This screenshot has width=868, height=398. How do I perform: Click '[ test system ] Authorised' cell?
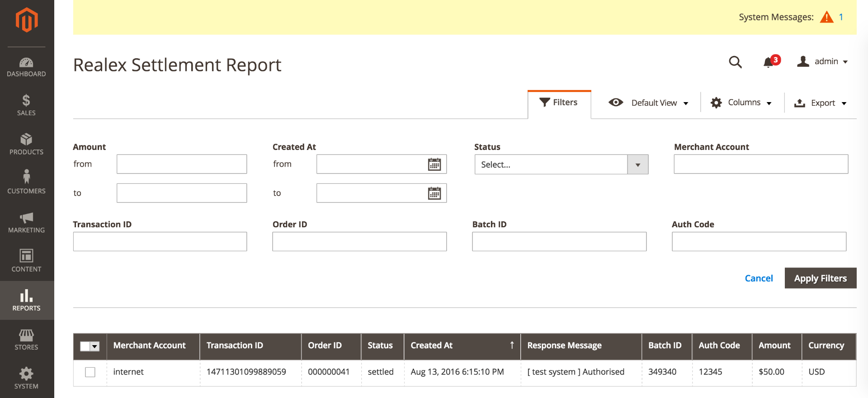pyautogui.click(x=581, y=373)
